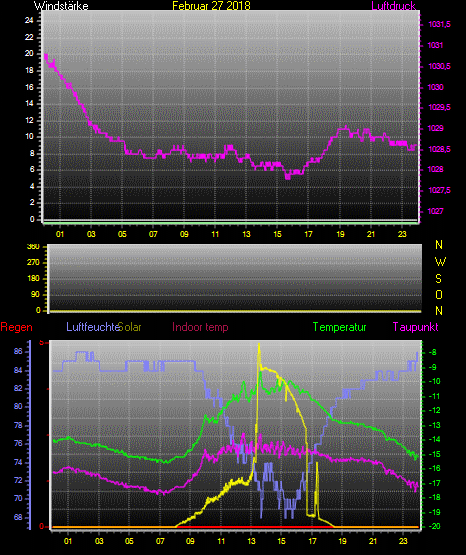Click the Februar 27 2018 date title
Screen dimensions: 466x555
[211, 6]
